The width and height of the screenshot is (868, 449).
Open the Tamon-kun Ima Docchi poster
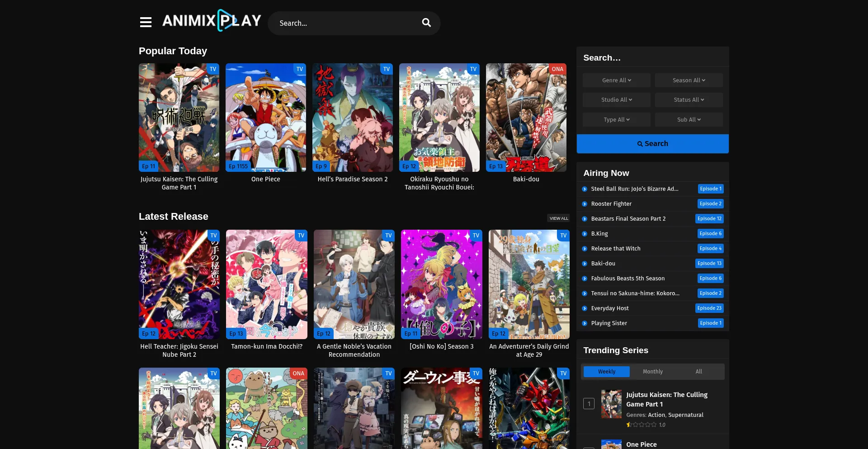(267, 284)
